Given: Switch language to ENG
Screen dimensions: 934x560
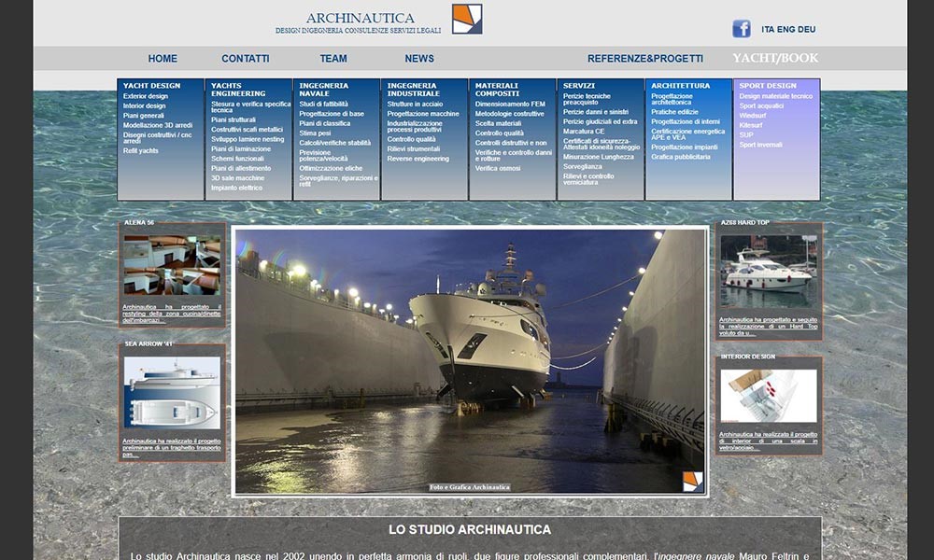Looking at the screenshot, I should click(x=785, y=29).
